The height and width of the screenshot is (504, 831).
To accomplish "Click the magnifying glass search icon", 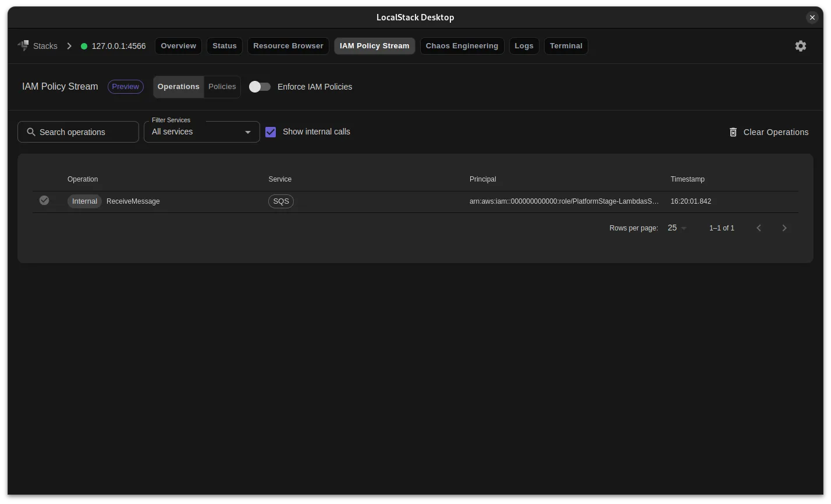I will [31, 132].
